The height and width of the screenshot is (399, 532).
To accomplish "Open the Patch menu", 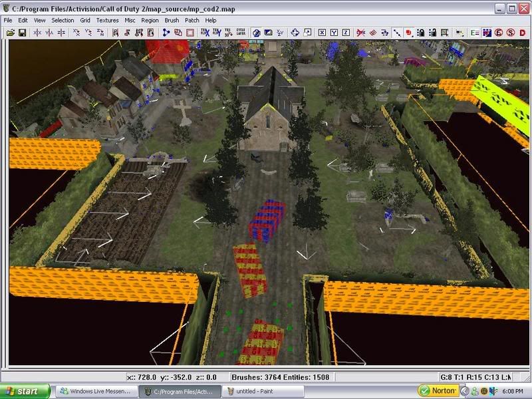I will [x=192, y=21].
